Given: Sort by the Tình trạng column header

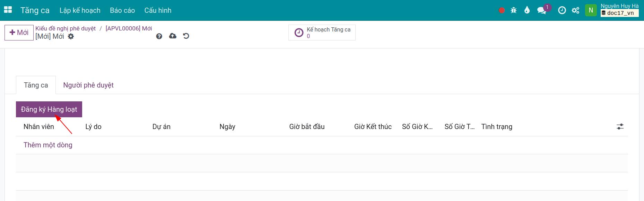Looking at the screenshot, I should pos(497,127).
